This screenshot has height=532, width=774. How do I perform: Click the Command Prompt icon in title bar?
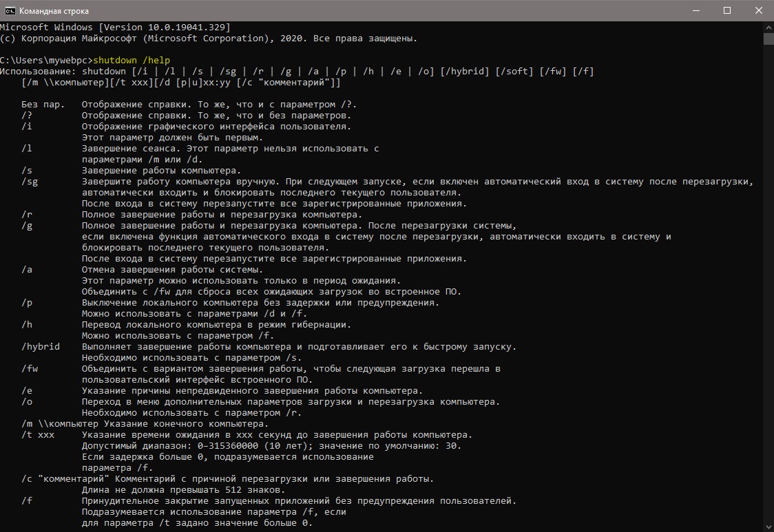point(10,11)
